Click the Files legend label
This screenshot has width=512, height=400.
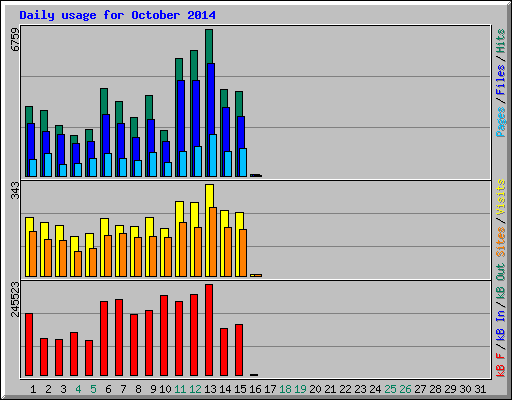(501, 79)
